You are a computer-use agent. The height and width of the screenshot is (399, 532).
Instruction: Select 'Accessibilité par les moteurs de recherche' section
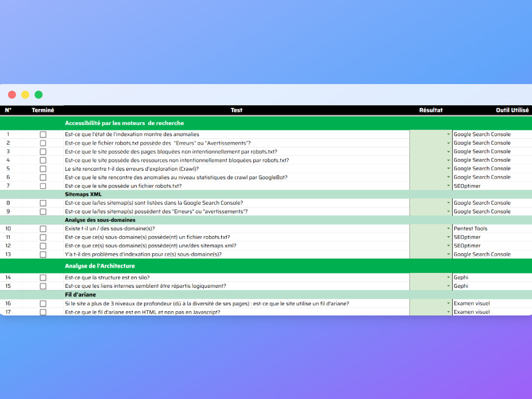(x=124, y=123)
